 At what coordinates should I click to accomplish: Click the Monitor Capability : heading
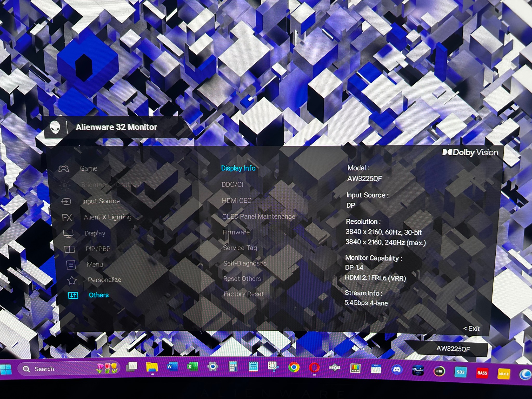[374, 258]
